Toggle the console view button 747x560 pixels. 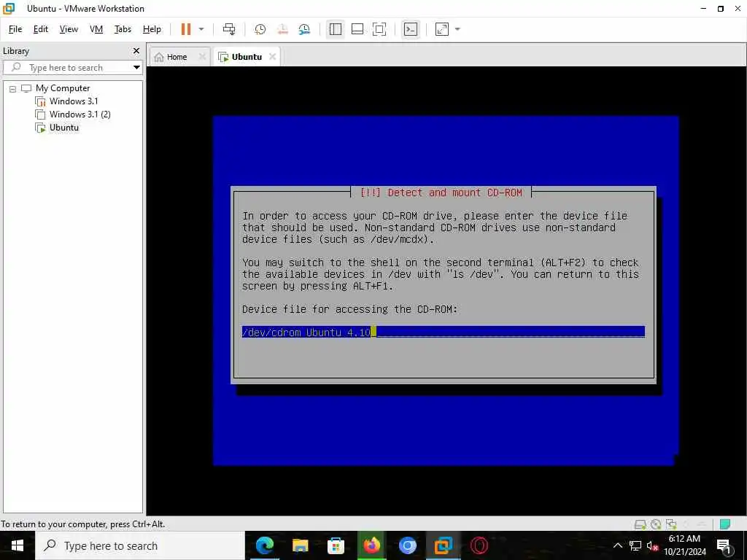click(411, 29)
